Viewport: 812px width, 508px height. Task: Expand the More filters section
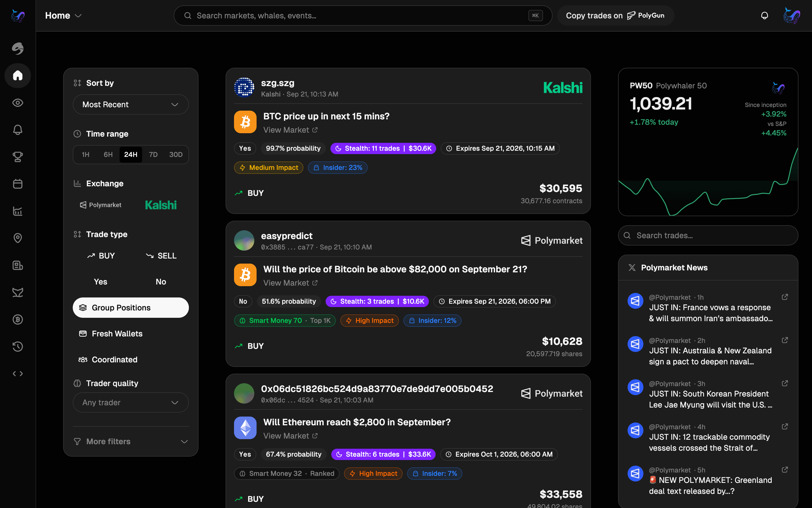pos(131,441)
